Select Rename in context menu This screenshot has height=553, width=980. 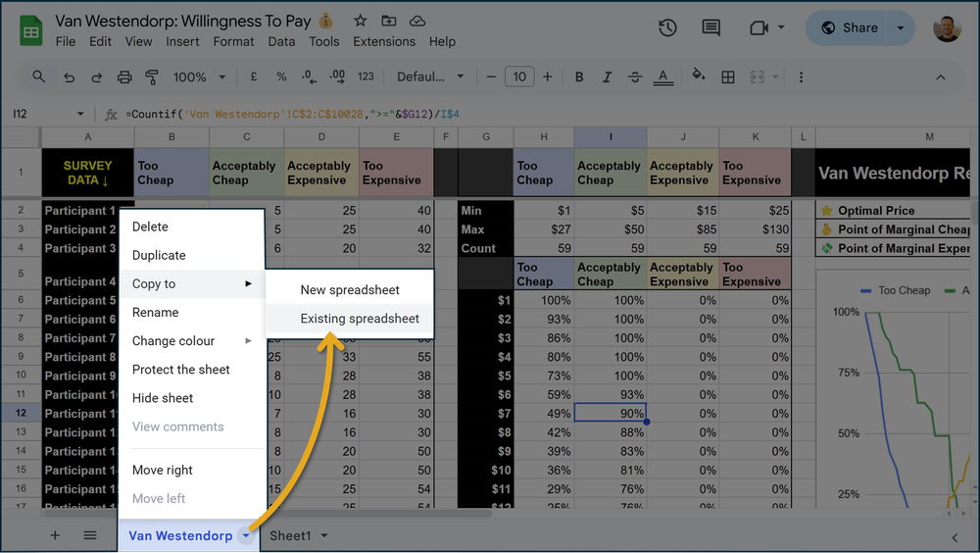point(192,312)
